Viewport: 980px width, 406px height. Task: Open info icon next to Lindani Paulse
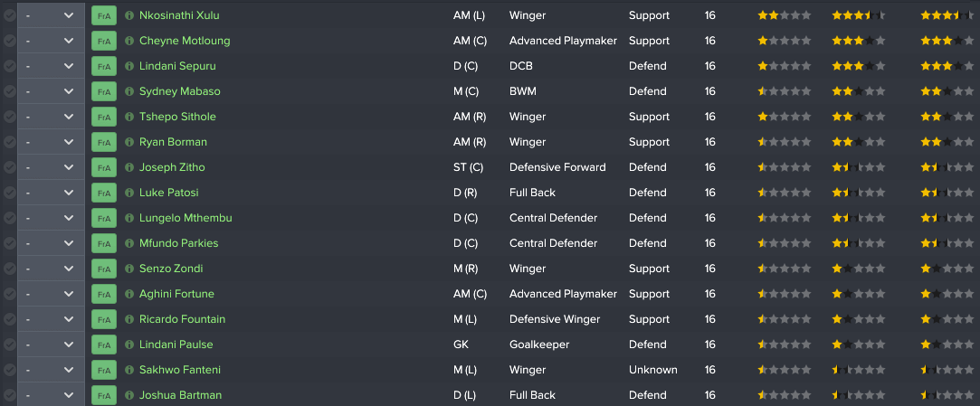coord(129,345)
